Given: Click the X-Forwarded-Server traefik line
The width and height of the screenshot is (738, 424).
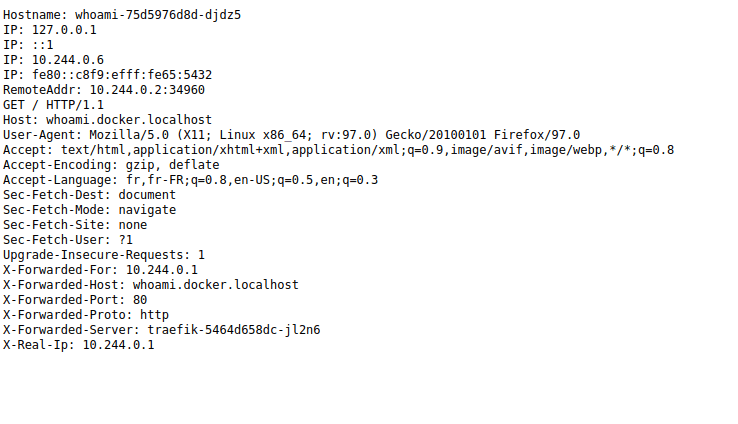Looking at the screenshot, I should pyautogui.click(x=161, y=330).
